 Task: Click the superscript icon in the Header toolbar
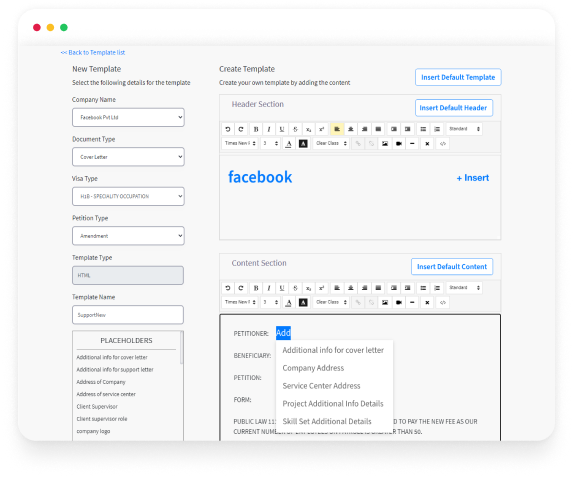coord(322,129)
